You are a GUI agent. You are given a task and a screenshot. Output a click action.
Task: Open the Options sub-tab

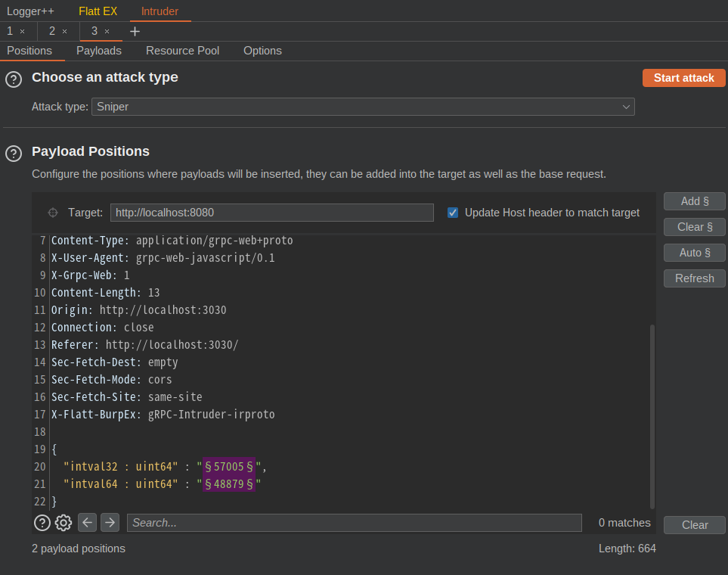263,51
